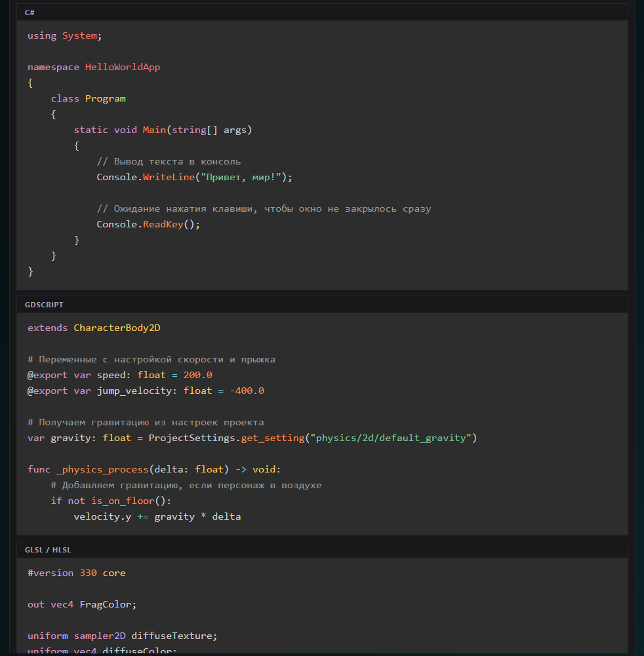The image size is (644, 656).
Task: Click the "@export var jump_velocity" line
Action: point(146,391)
